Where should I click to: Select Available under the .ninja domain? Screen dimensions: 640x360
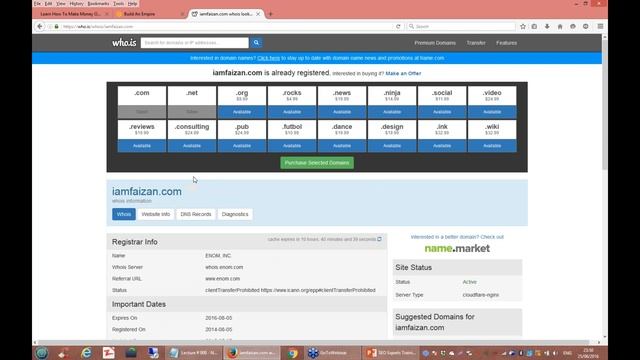(x=392, y=112)
